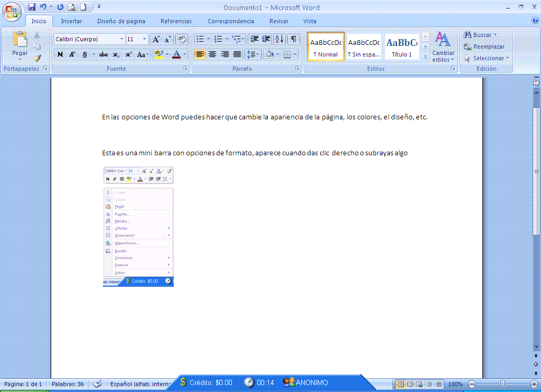This screenshot has width=541, height=392.
Task: Open the line spacing dropdown
Action: [x=253, y=54]
